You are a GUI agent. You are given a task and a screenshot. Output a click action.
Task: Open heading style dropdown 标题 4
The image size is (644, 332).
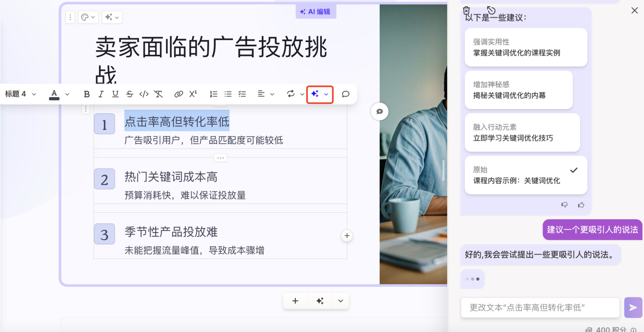pos(21,94)
